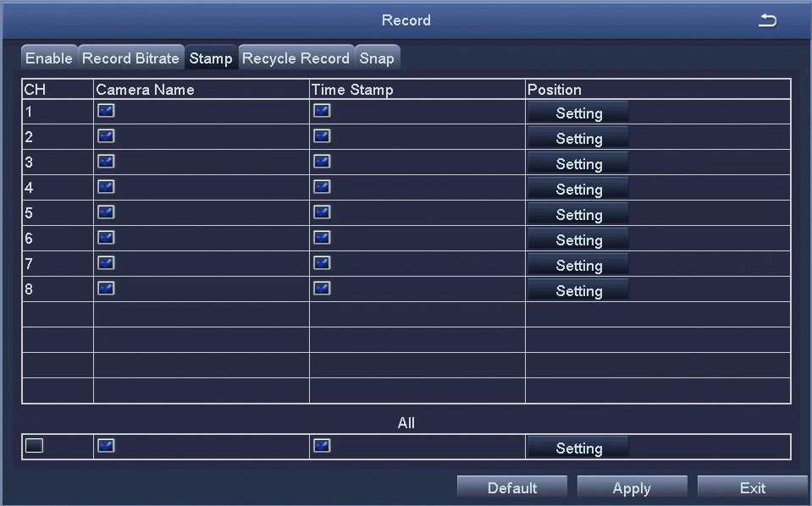
Task: Toggle Camera Name checkbox for channel 7
Action: [x=106, y=263]
